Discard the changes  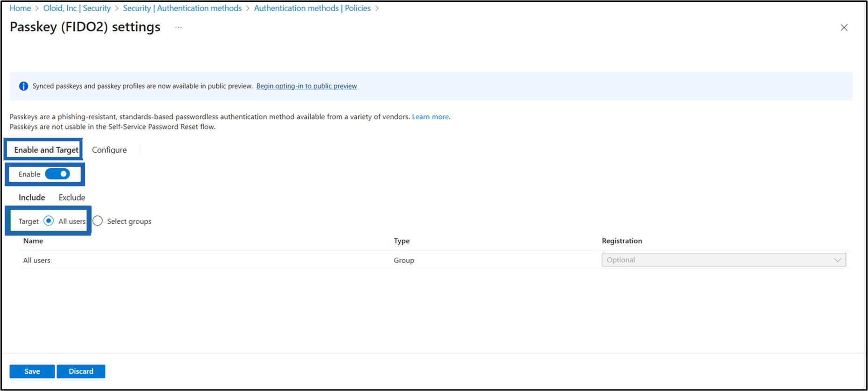[x=81, y=371]
